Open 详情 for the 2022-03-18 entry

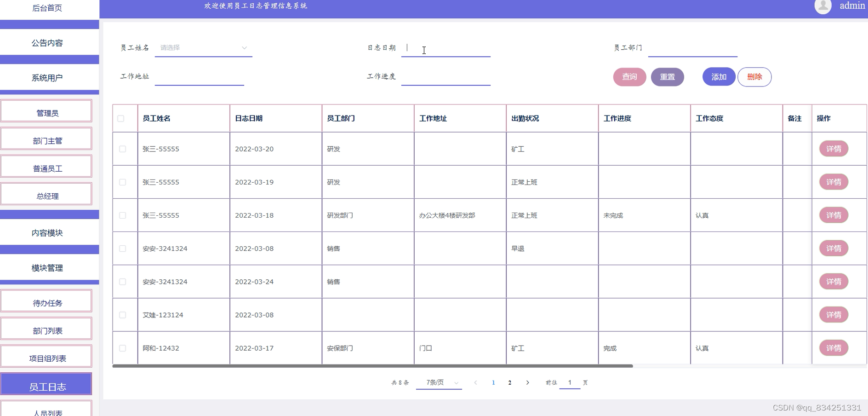(x=833, y=215)
